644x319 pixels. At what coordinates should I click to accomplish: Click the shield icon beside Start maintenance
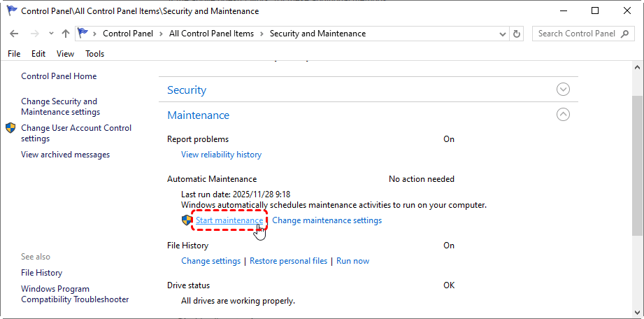click(187, 220)
